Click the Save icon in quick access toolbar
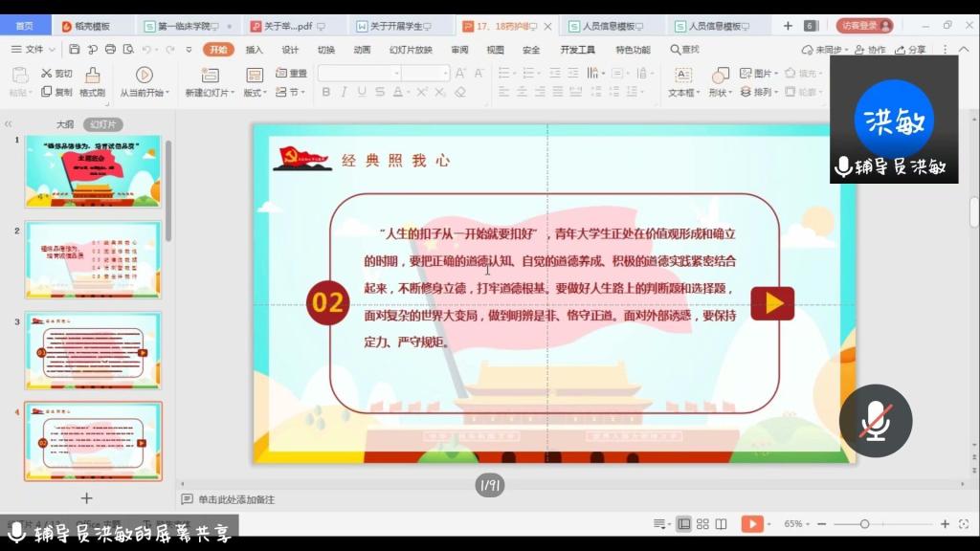Viewport: 980px width, 551px height. pyautogui.click(x=73, y=49)
